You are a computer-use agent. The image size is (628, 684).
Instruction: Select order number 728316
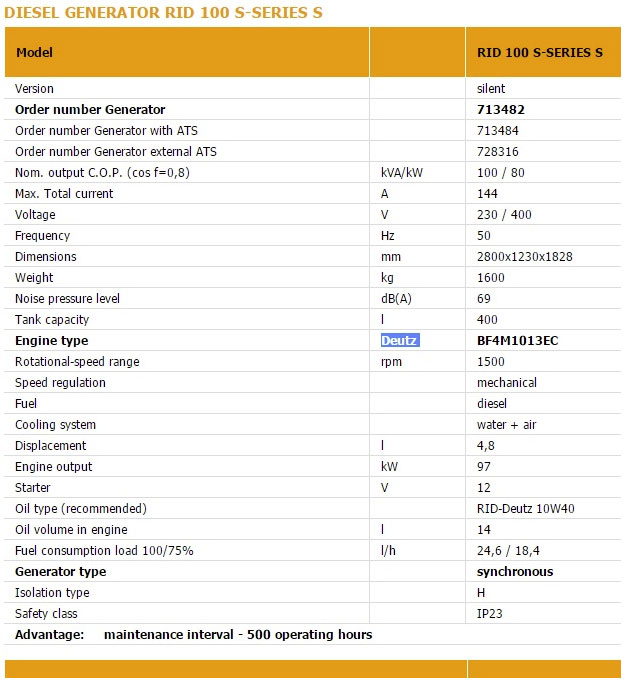(x=498, y=151)
